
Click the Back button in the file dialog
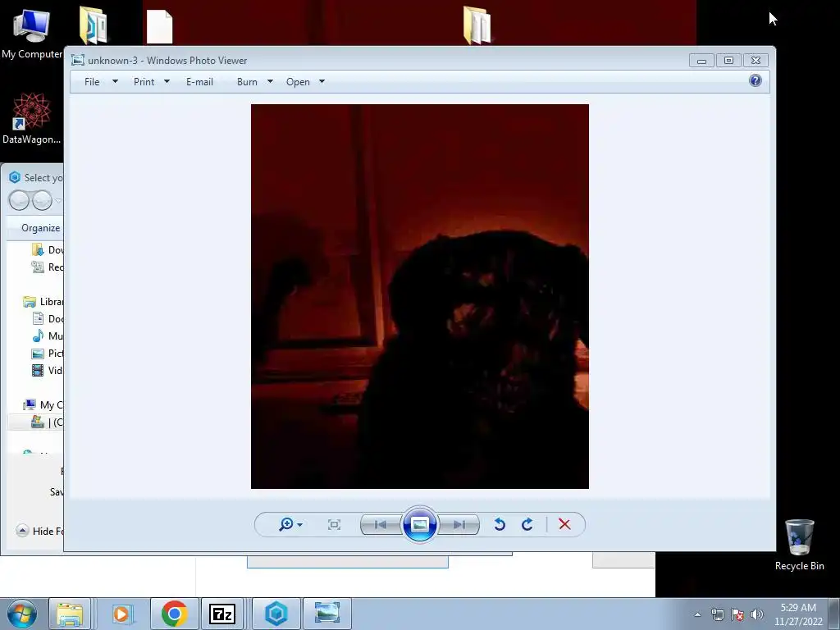pos(20,201)
